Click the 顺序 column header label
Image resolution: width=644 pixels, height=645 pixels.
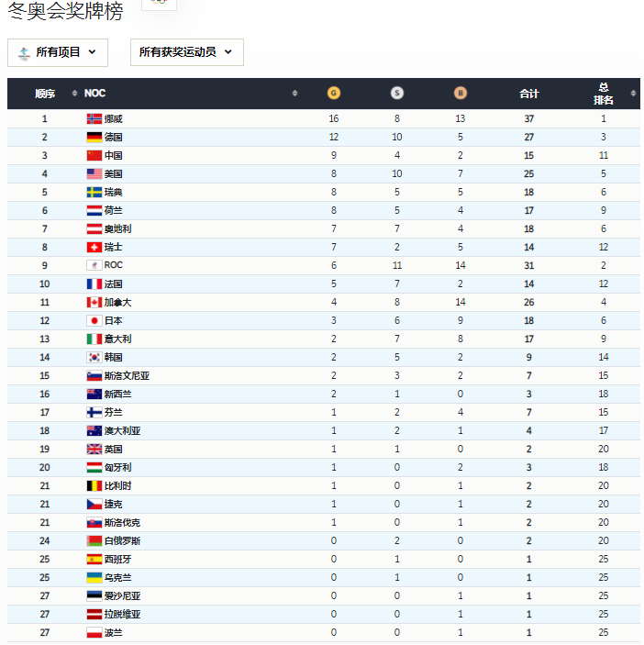coord(45,94)
